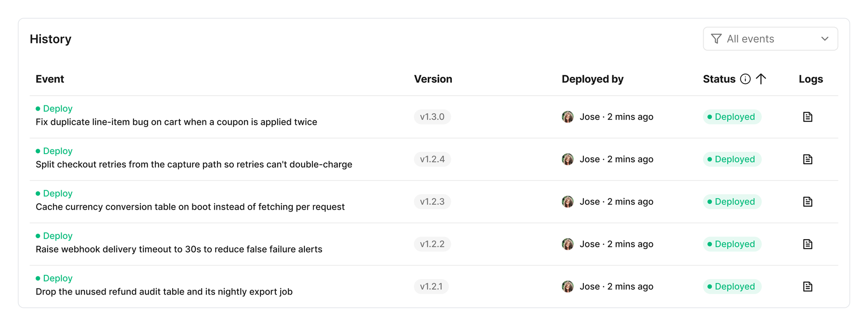
Task: Click 'Jose · 2 mins ago' in v1.2.1 row
Action: (616, 287)
